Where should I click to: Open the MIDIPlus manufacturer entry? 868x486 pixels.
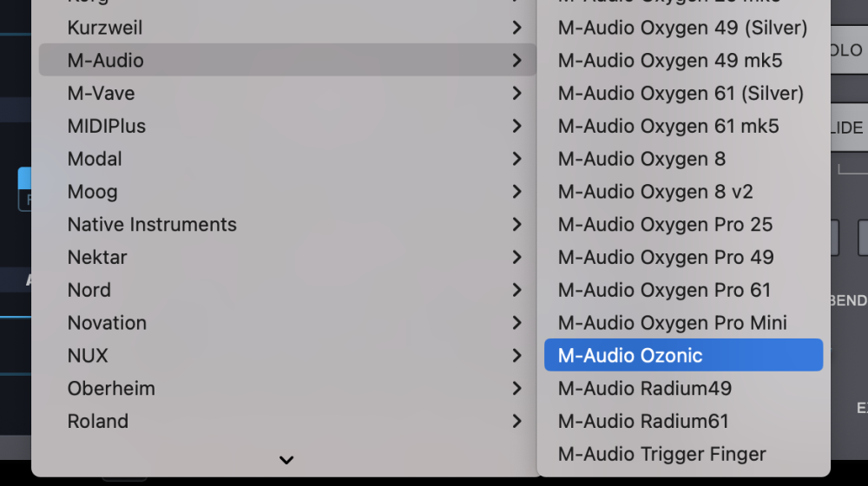coord(107,127)
